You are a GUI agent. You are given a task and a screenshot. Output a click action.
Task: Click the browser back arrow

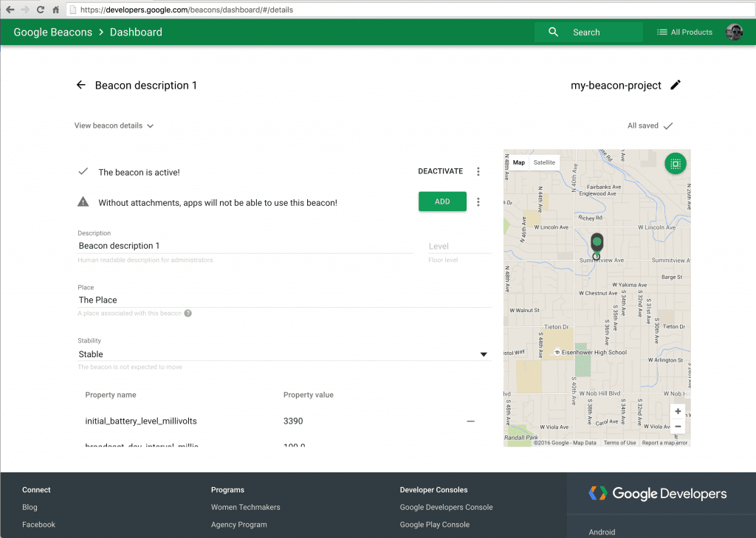click(x=10, y=10)
